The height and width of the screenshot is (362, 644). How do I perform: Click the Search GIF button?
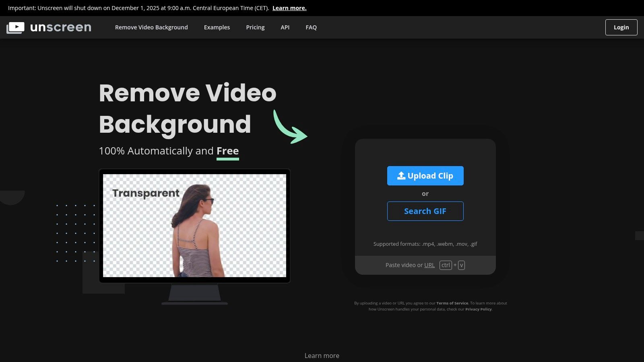point(425,211)
